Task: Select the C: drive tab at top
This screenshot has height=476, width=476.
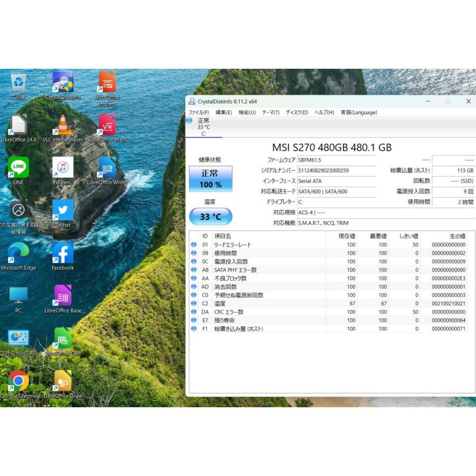Action: [x=203, y=127]
